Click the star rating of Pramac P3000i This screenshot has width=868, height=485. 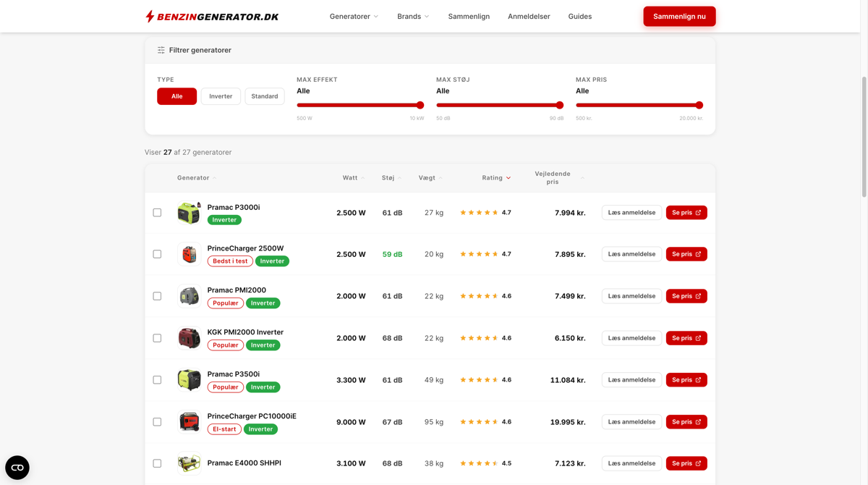pos(479,213)
